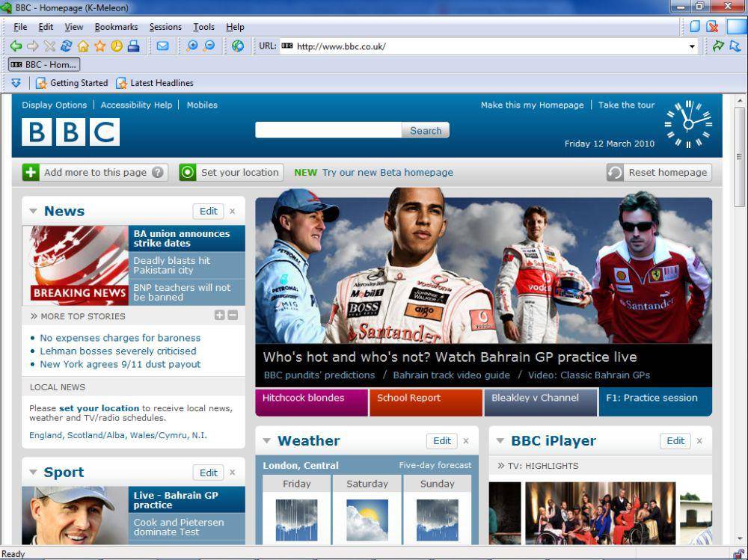Open the Mail envelope icon
748x560 pixels.
click(x=162, y=46)
